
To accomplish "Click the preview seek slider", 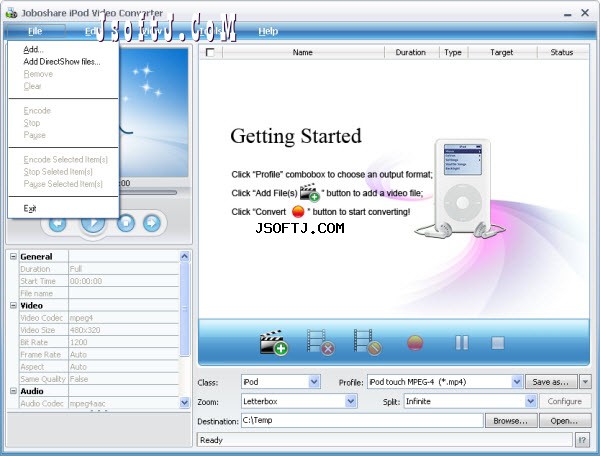I will [148, 192].
